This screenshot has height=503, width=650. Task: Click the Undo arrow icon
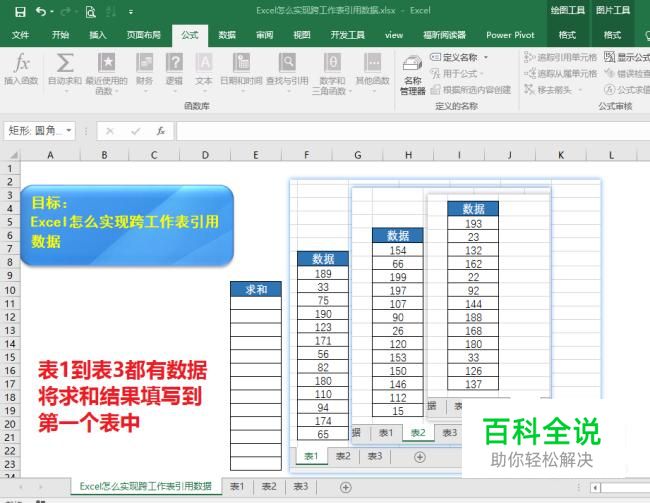point(41,12)
